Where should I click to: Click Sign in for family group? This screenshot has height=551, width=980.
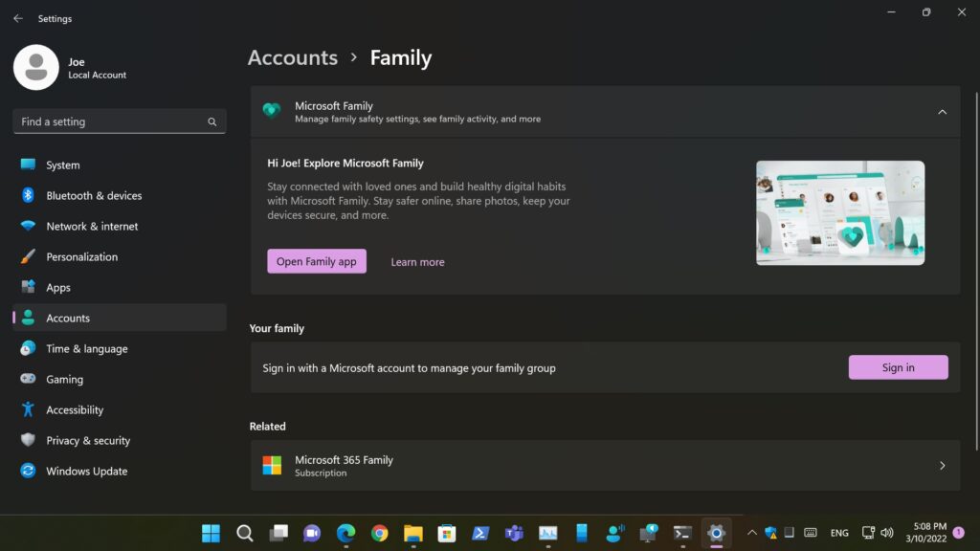point(898,367)
